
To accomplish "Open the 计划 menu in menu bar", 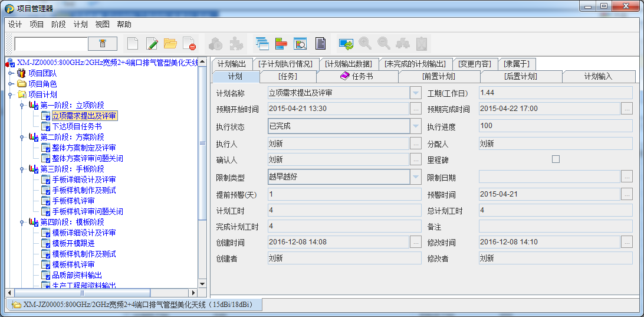I will pos(80,24).
